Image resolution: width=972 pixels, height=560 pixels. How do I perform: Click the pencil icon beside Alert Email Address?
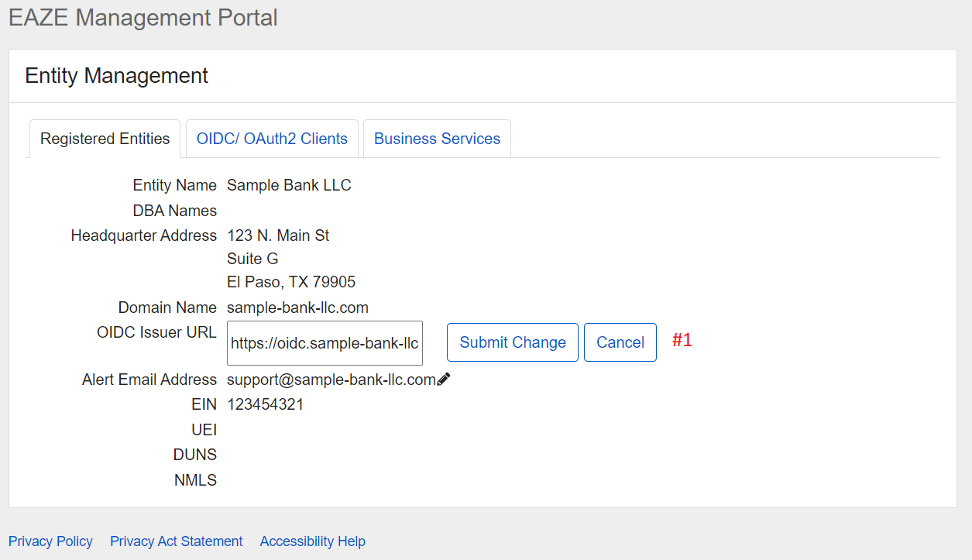pos(444,380)
